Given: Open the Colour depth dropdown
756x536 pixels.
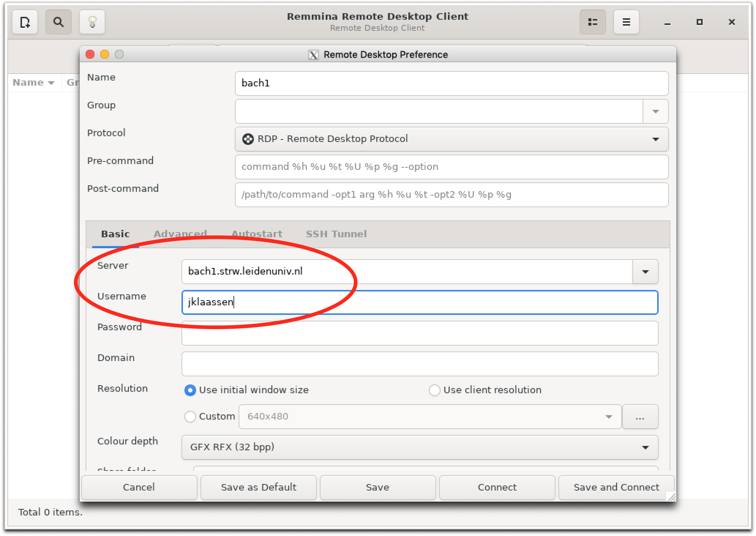Looking at the screenshot, I should pyautogui.click(x=419, y=447).
